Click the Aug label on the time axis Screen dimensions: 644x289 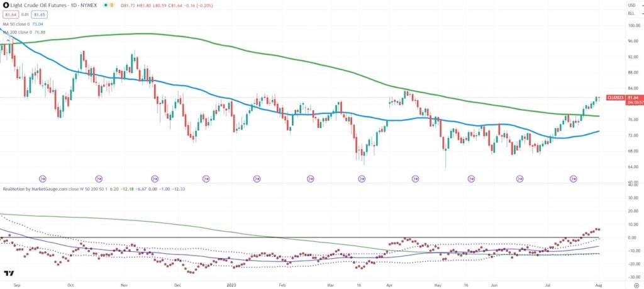599,285
